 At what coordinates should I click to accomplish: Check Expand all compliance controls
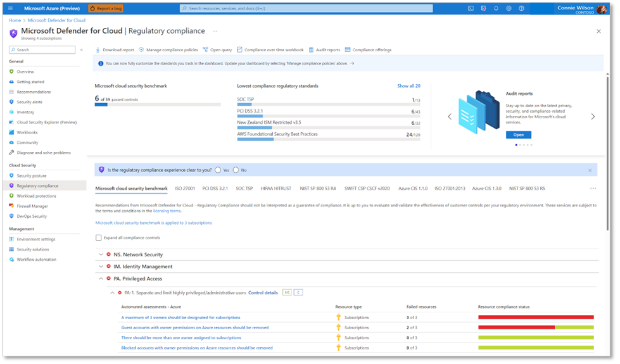click(x=98, y=238)
